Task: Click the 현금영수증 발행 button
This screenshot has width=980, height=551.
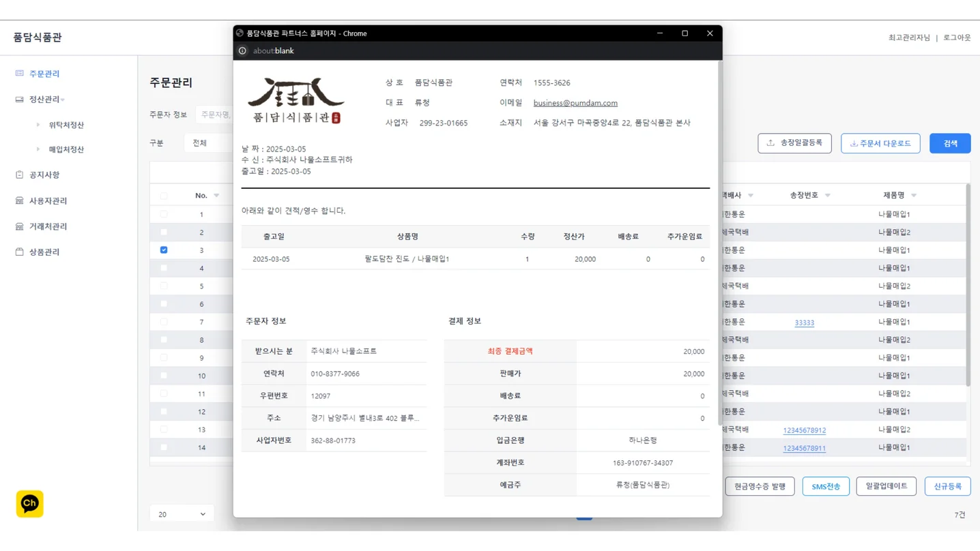Action: point(760,486)
